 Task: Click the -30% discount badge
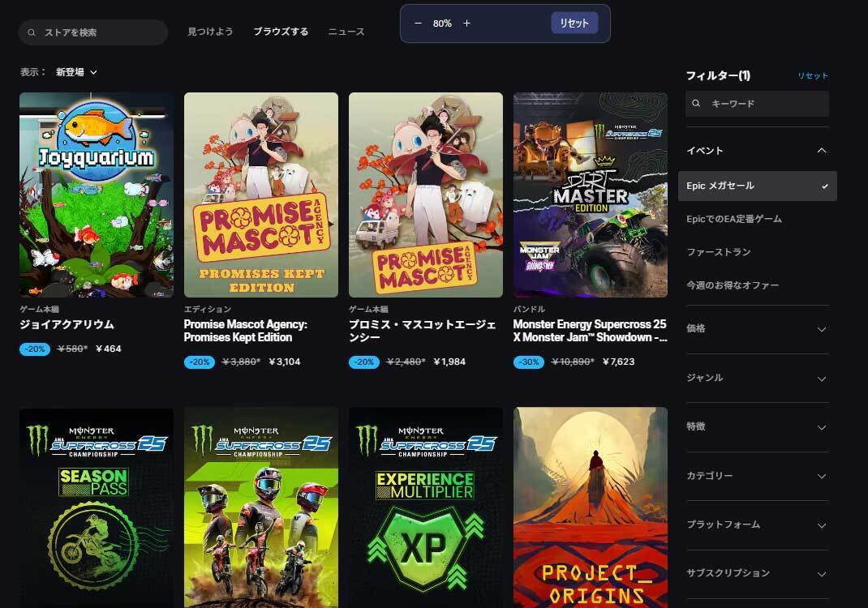[x=529, y=362]
